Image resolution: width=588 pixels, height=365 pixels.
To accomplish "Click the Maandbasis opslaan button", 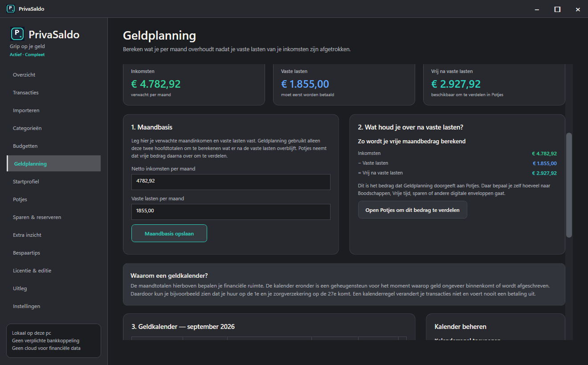I will [169, 233].
